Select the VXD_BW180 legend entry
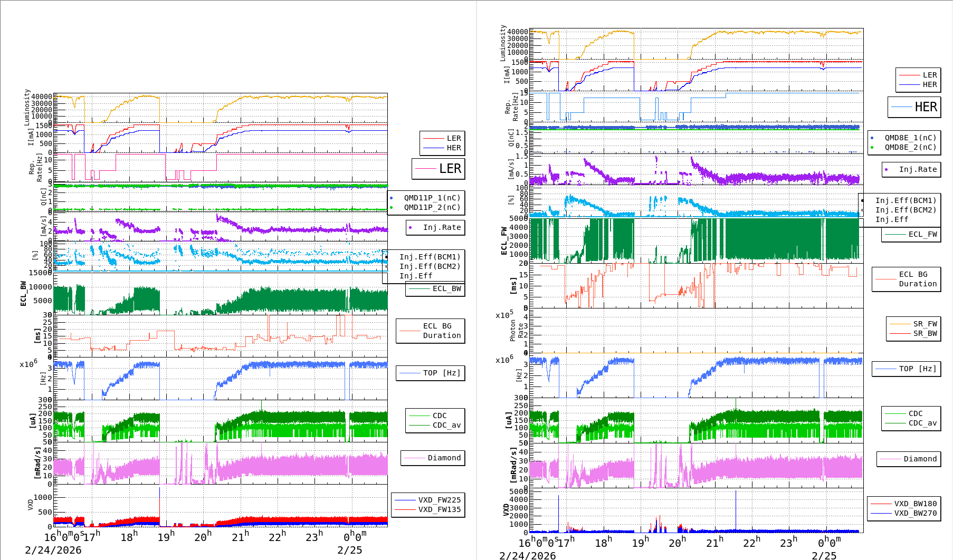 [915, 504]
